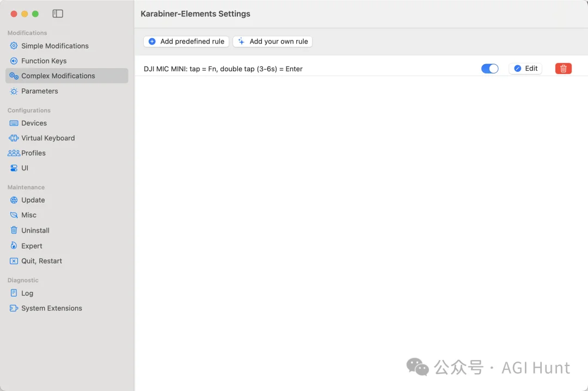Click the Uninstall trash icon in sidebar
The height and width of the screenshot is (391, 588).
click(14, 231)
